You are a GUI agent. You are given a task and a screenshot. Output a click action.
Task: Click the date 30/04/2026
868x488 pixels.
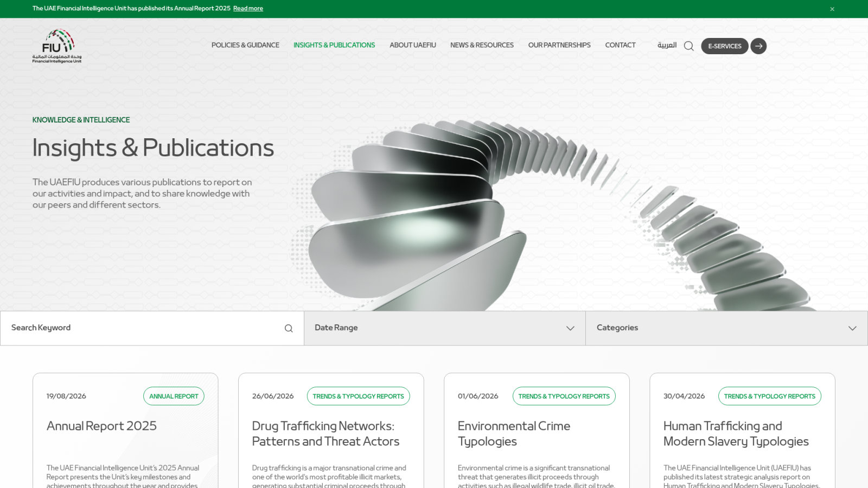coord(684,396)
